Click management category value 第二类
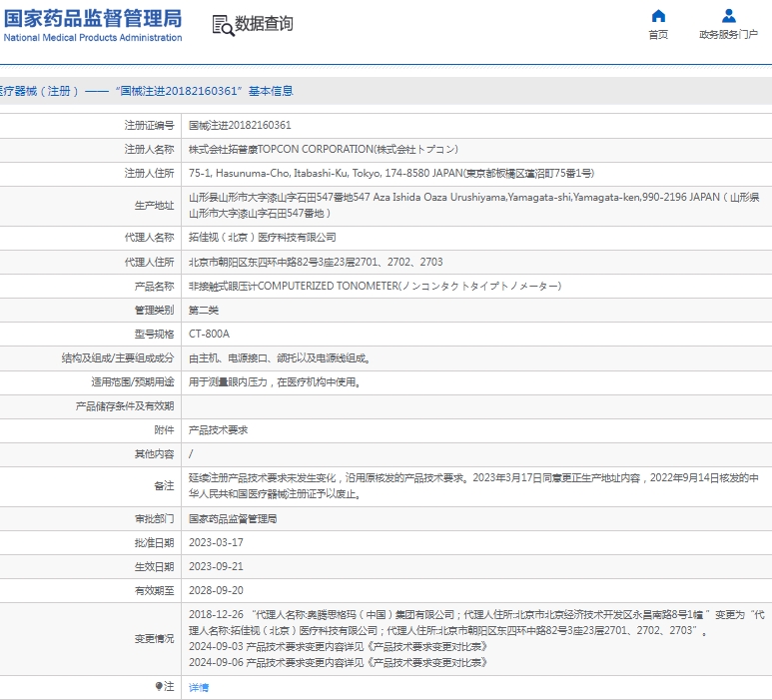The image size is (772, 700). 204,311
